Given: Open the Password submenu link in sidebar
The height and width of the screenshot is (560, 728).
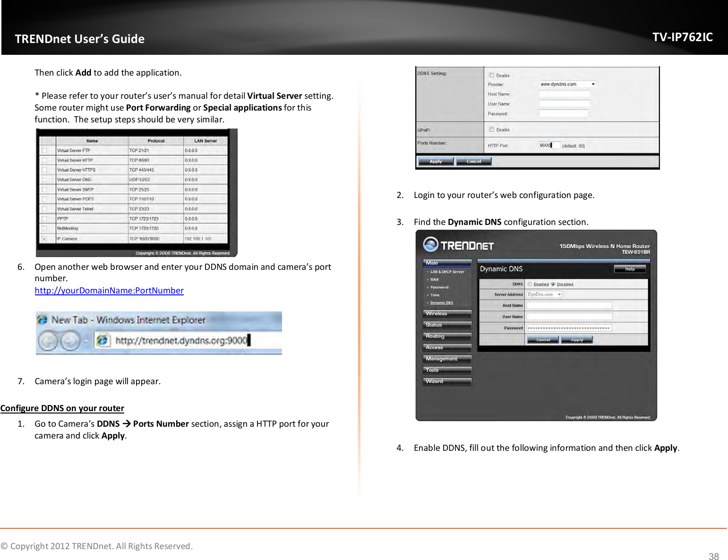Looking at the screenshot, I should point(439,287).
